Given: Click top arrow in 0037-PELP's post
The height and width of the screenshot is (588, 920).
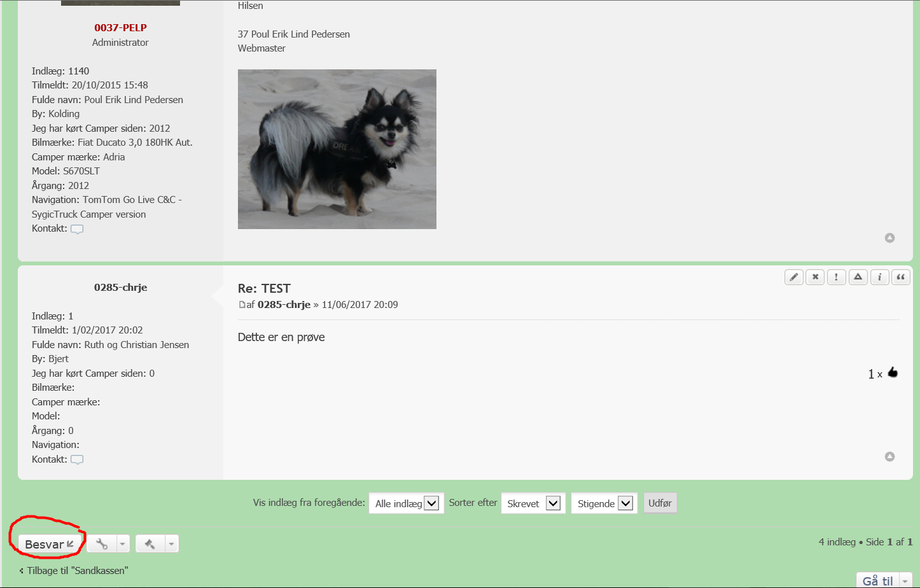Looking at the screenshot, I should (889, 238).
